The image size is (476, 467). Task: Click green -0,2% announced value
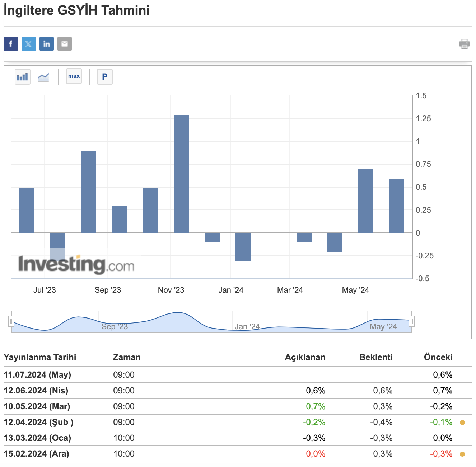(314, 422)
